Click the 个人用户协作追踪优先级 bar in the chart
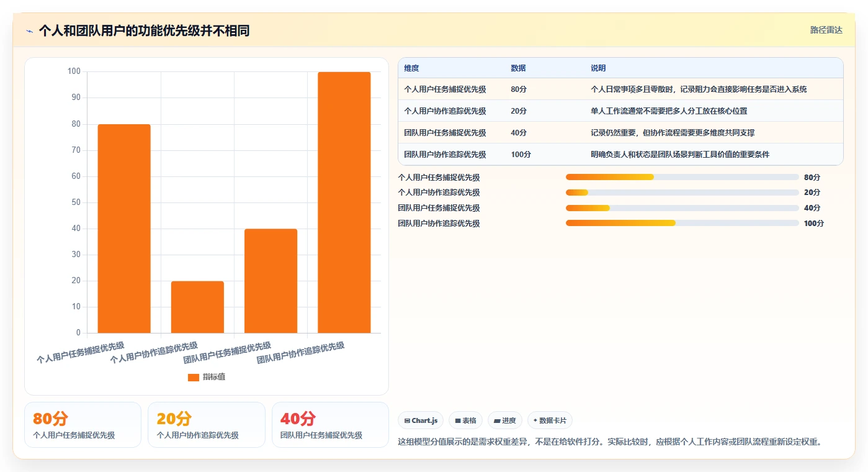 tap(197, 307)
